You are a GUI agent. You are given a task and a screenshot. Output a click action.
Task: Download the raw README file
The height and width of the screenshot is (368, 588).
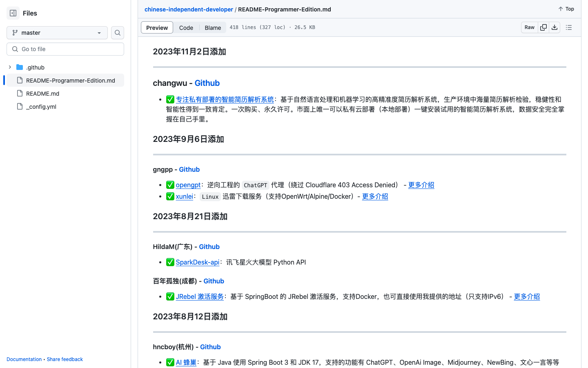pyautogui.click(x=555, y=27)
